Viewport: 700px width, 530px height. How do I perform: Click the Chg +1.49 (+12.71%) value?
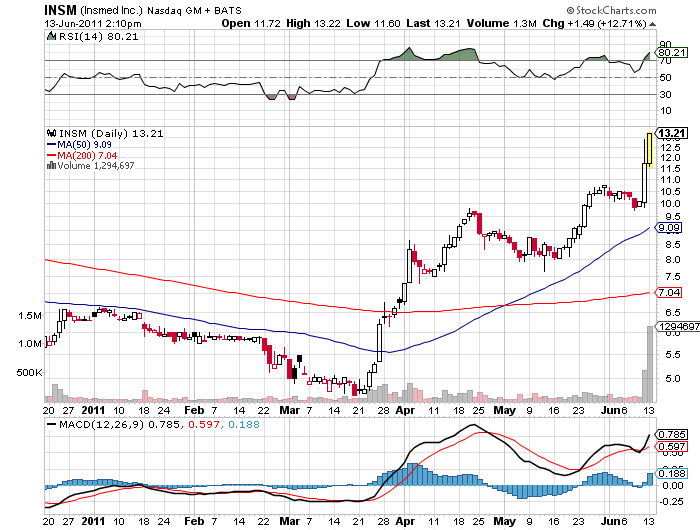(x=594, y=23)
